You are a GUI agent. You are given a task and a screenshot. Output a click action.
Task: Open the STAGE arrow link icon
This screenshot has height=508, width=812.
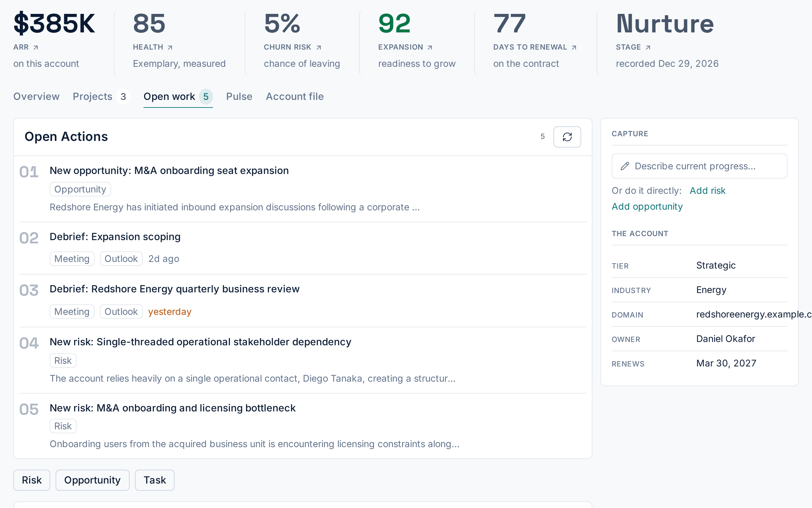click(648, 47)
